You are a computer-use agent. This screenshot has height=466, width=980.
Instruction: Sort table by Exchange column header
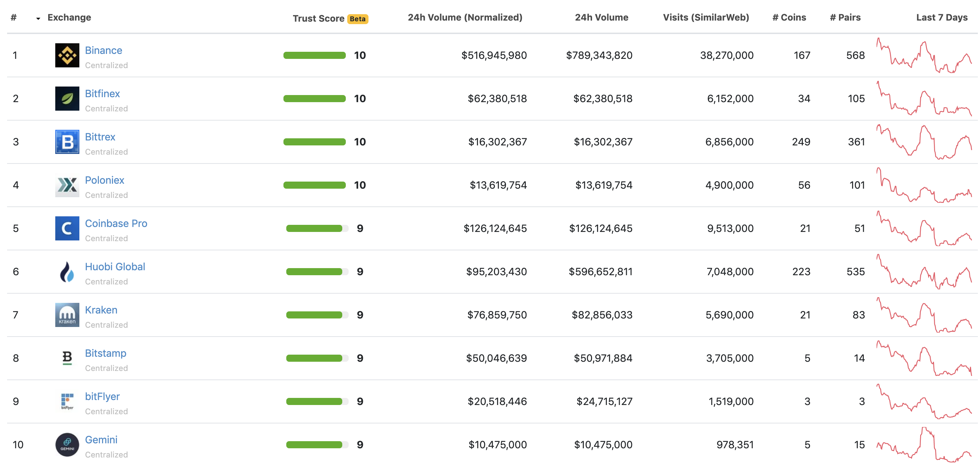69,17
